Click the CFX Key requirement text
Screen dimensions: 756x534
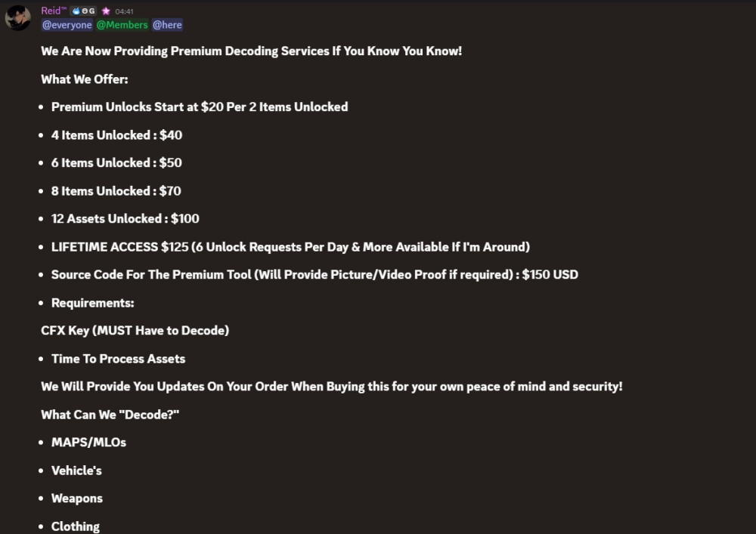point(135,331)
